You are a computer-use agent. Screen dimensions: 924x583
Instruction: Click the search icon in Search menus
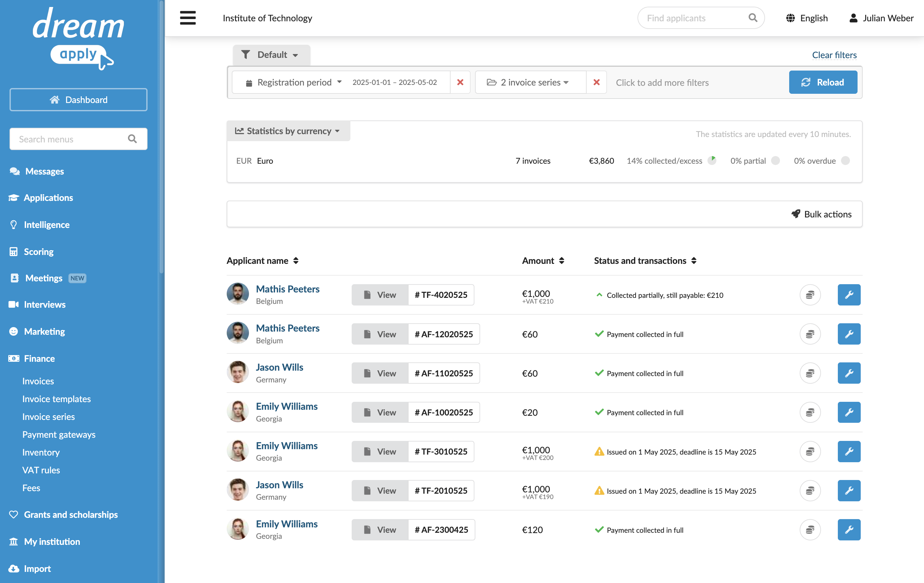[132, 139]
